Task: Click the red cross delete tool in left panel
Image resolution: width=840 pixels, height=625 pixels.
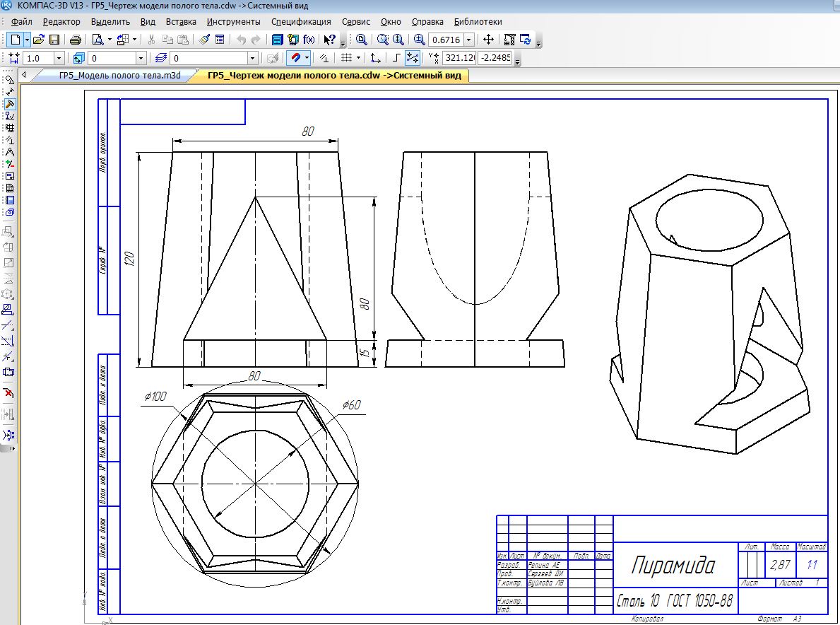Action: (x=8, y=393)
